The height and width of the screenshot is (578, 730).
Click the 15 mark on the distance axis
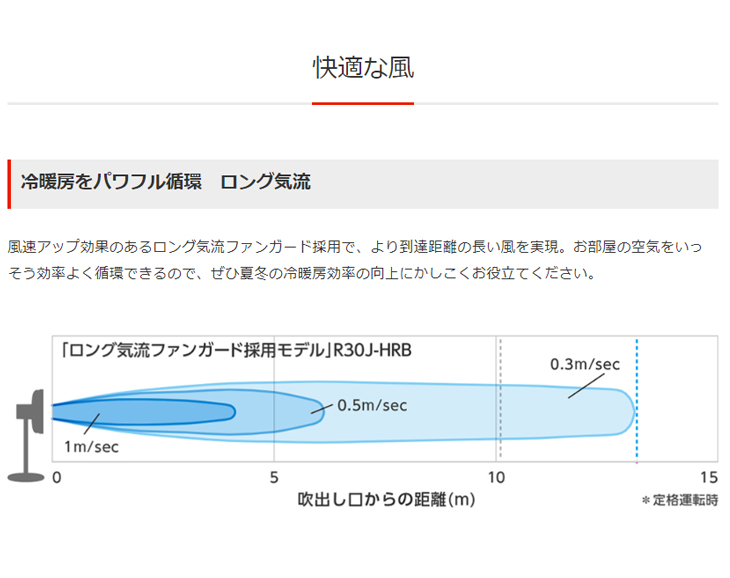pos(709,477)
